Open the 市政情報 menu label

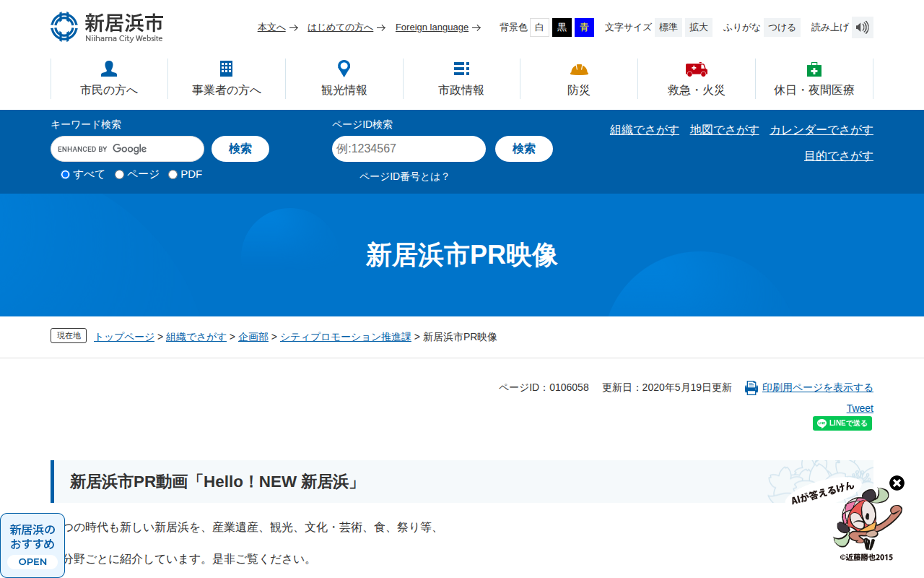[x=461, y=90]
